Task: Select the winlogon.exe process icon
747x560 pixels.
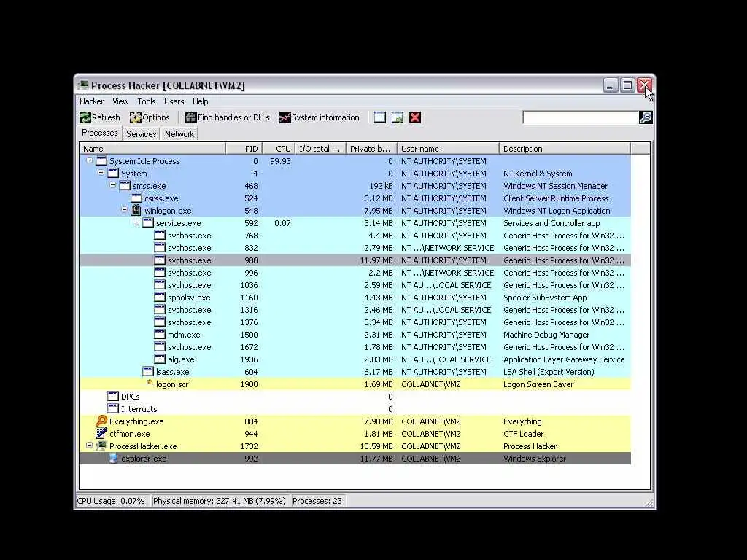Action: 136,210
